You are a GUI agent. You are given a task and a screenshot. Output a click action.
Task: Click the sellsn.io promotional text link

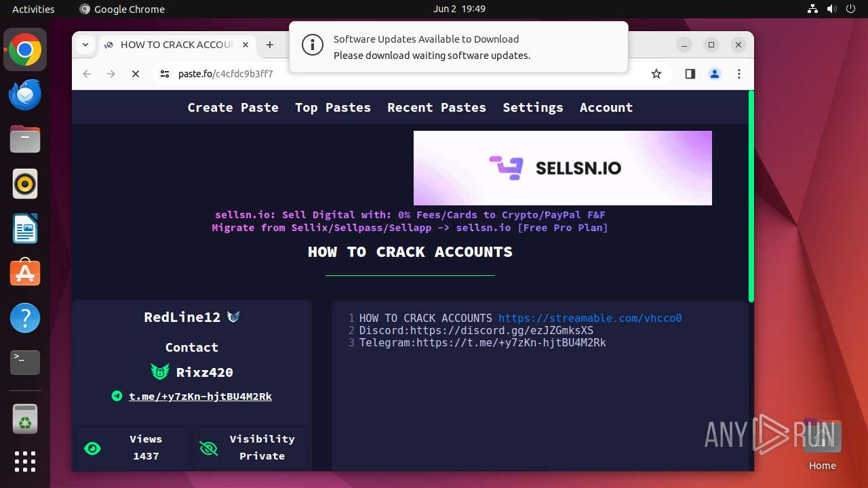click(410, 221)
